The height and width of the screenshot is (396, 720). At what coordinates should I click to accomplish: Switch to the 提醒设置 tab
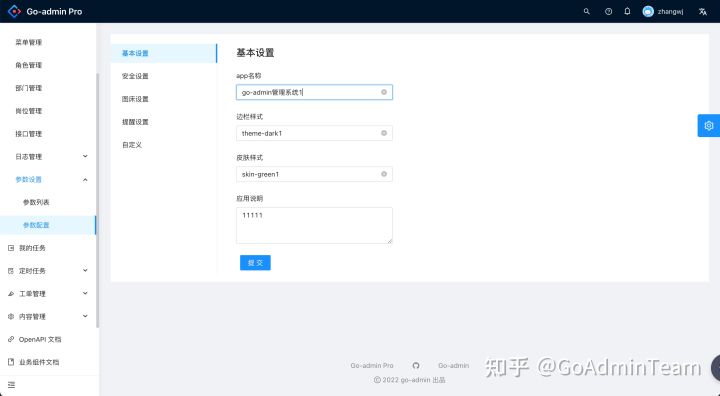[163, 122]
